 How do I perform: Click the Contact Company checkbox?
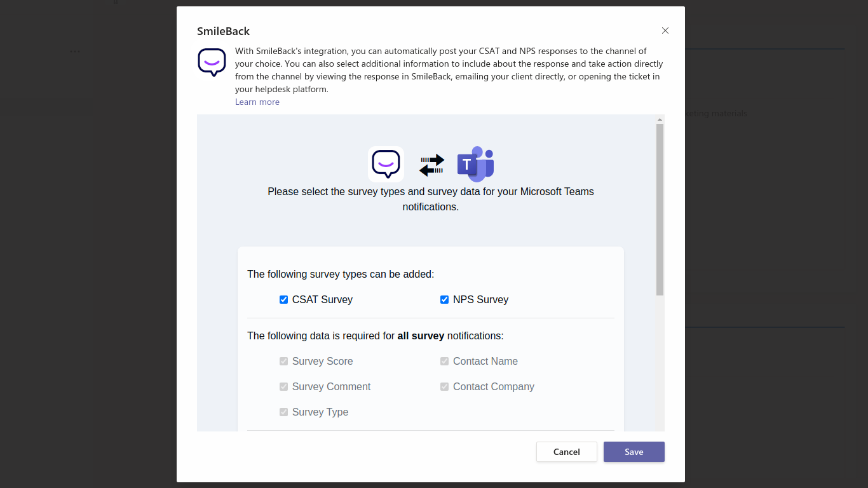(x=445, y=387)
